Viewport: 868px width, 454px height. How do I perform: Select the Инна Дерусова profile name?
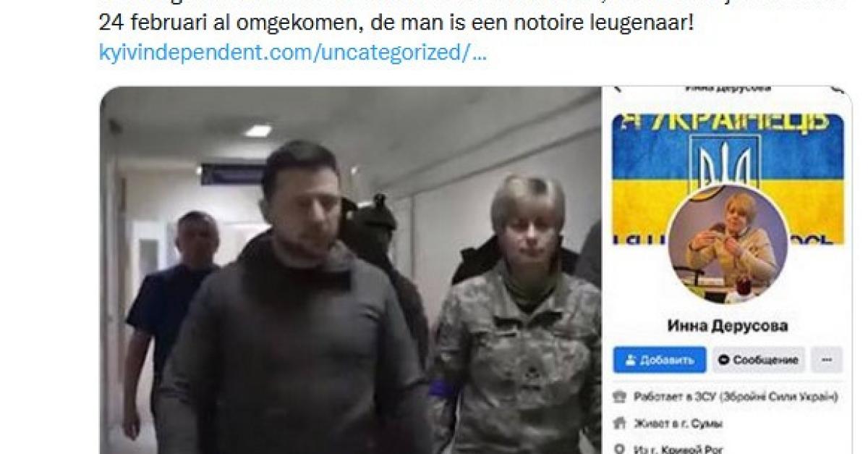point(727,326)
